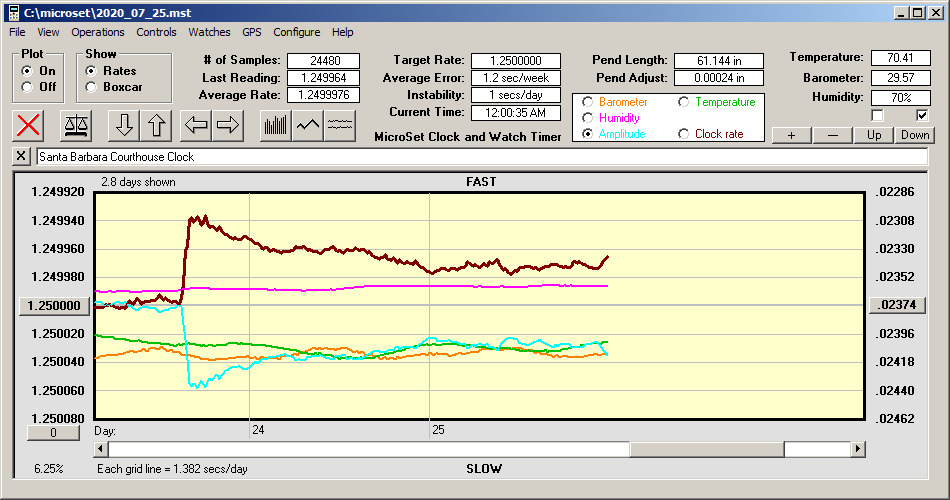Select Clock rate trace radio button
The height and width of the screenshot is (500, 950).
[683, 134]
